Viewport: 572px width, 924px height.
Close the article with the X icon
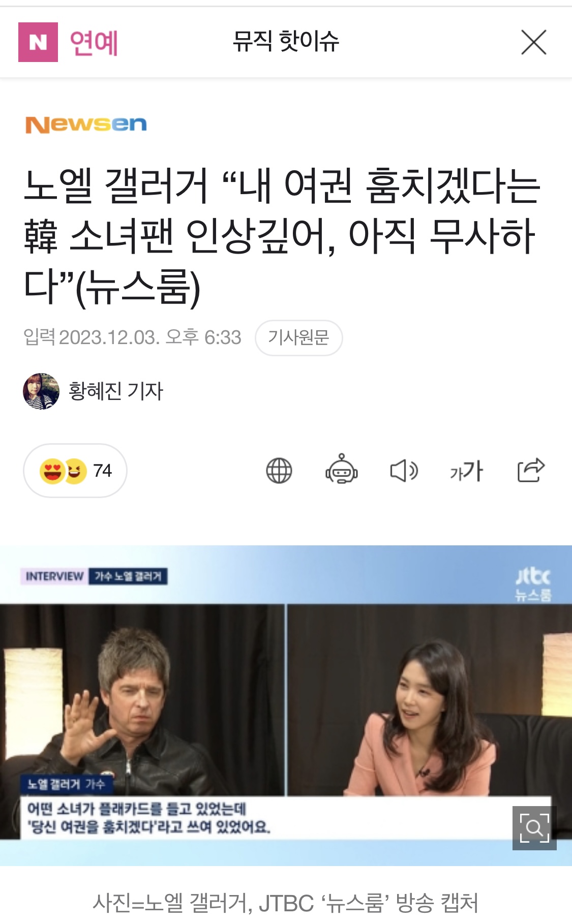[x=534, y=42]
